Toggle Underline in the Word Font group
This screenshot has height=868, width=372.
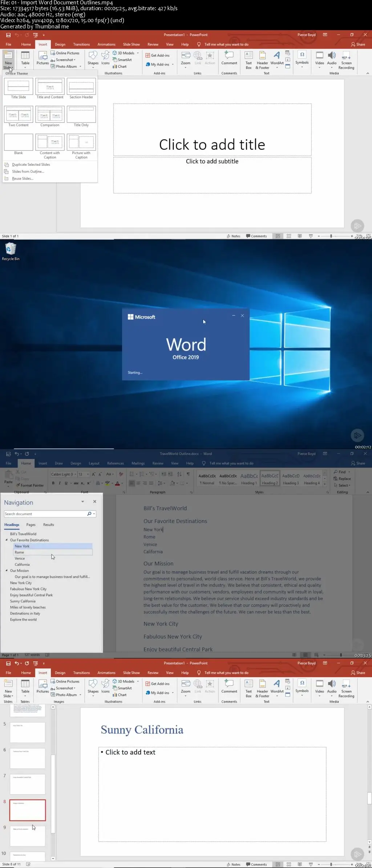coord(66,483)
